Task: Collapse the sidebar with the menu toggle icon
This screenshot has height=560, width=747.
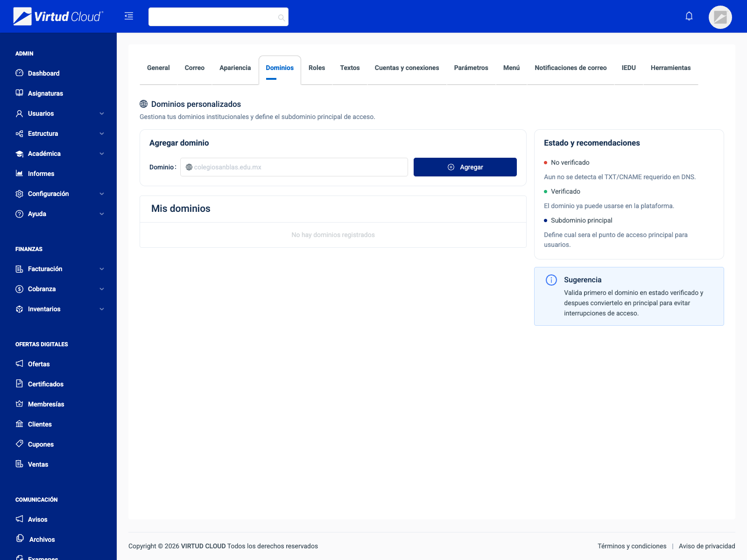Action: pyautogui.click(x=129, y=16)
